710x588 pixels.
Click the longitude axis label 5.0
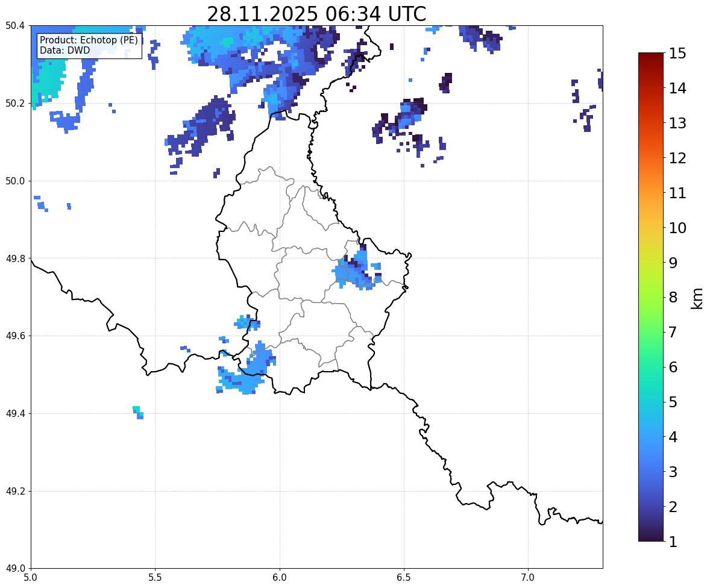click(x=31, y=578)
